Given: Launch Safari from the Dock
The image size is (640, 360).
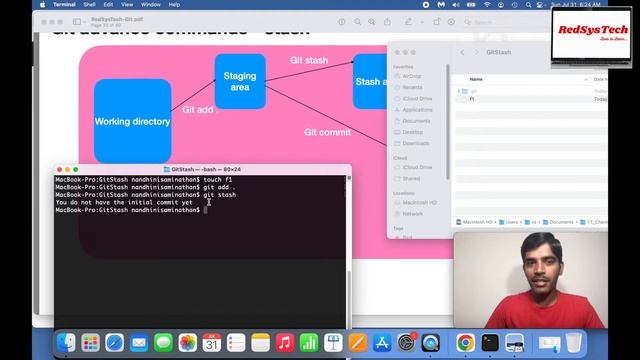Looking at the screenshot, I should tap(115, 343).
